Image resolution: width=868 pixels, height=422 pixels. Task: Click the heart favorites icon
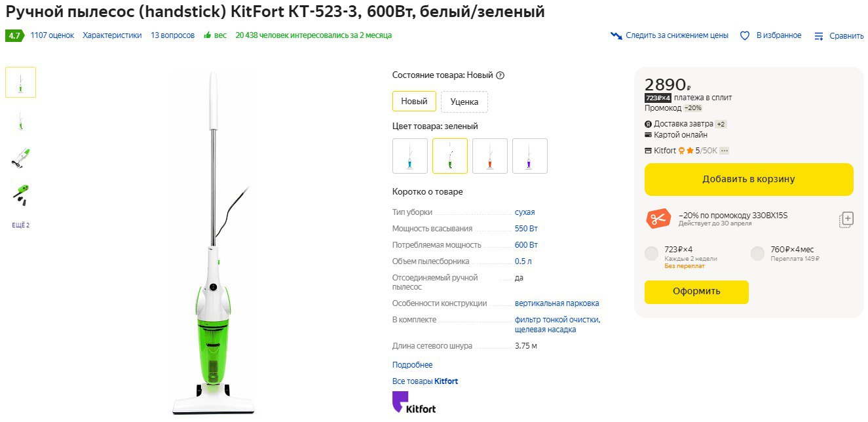click(744, 35)
